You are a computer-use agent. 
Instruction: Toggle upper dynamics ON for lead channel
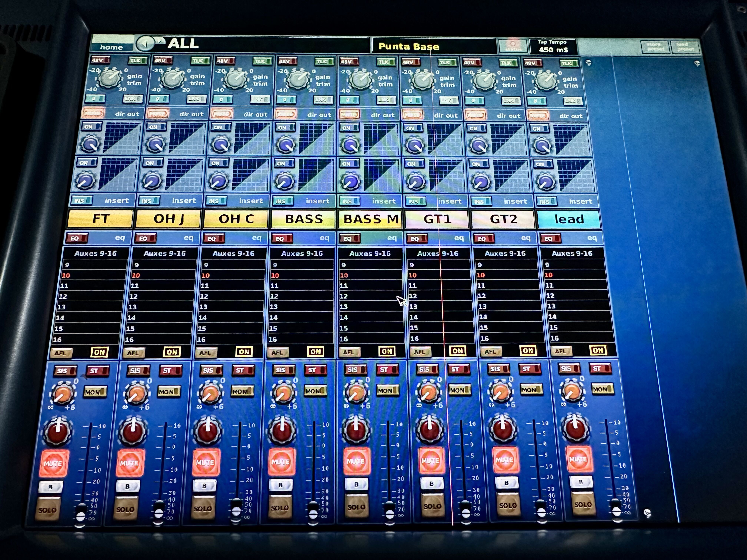[x=540, y=129]
